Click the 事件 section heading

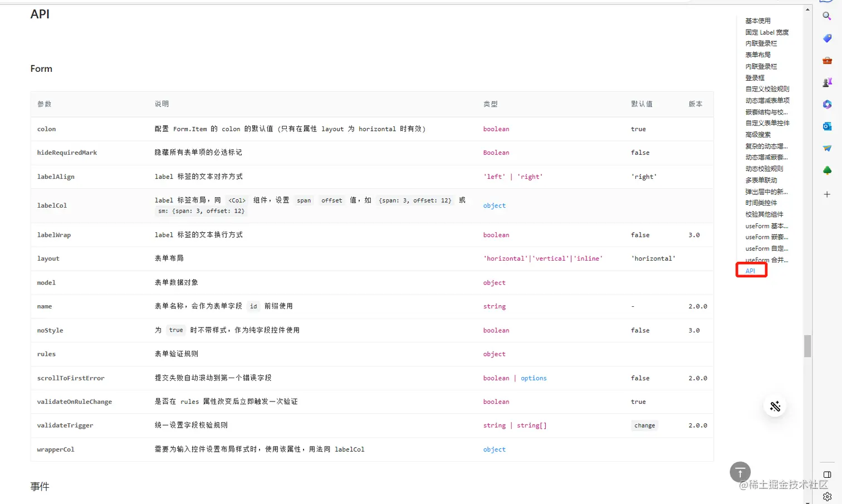(x=40, y=487)
